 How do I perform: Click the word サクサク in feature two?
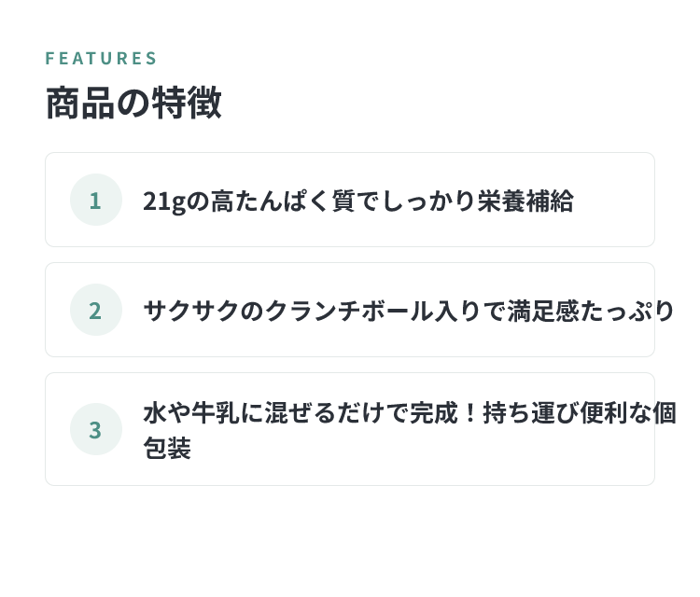tap(190, 311)
